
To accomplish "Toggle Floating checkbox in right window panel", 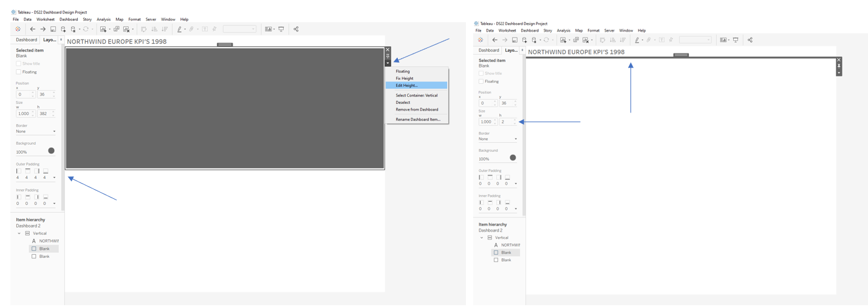I will coord(481,81).
